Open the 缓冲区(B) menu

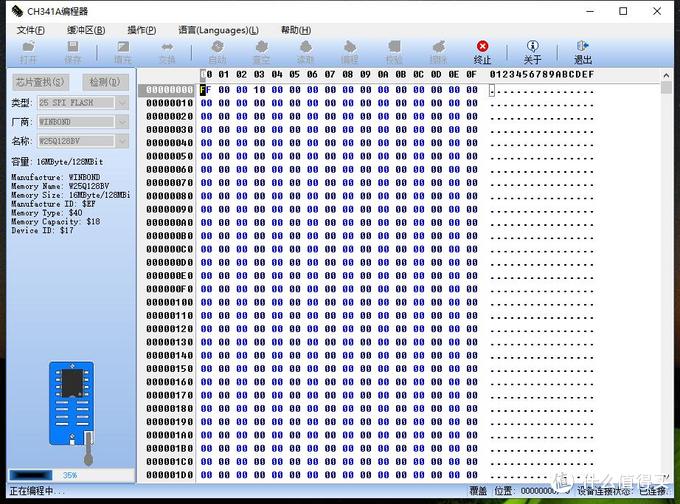86,30
